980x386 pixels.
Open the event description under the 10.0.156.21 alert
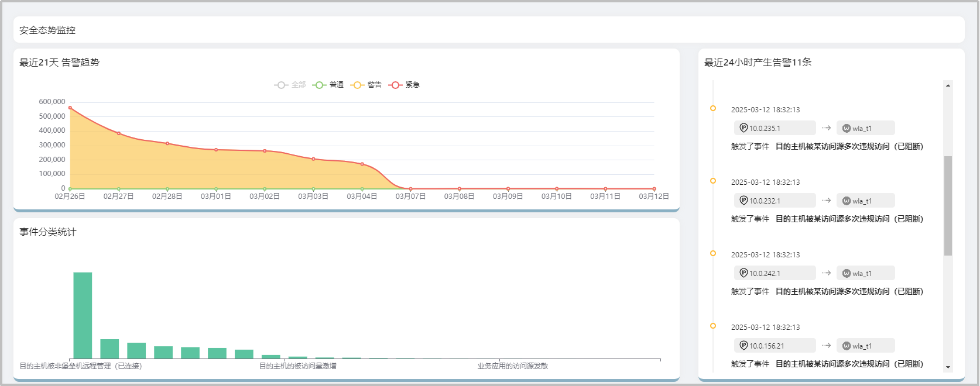pos(849,364)
